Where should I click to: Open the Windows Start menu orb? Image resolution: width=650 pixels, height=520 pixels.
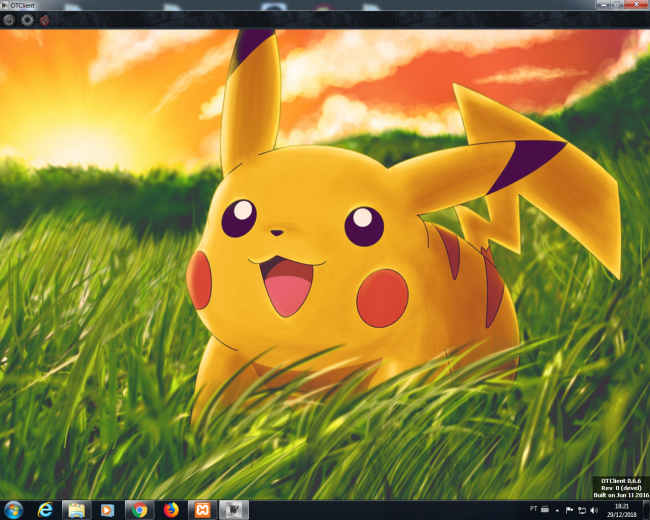coord(13,510)
